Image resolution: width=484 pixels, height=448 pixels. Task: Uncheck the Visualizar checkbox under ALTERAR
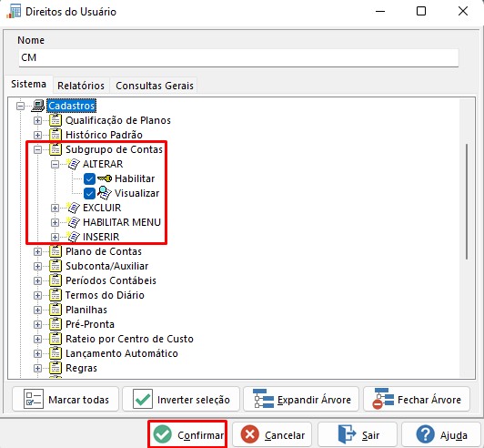click(x=89, y=193)
